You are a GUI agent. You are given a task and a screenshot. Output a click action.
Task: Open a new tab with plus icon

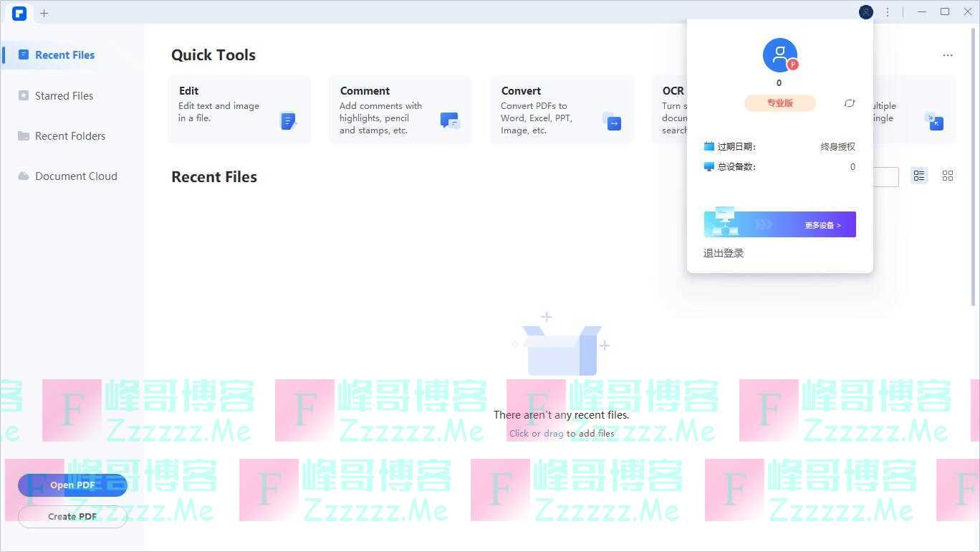tap(44, 13)
